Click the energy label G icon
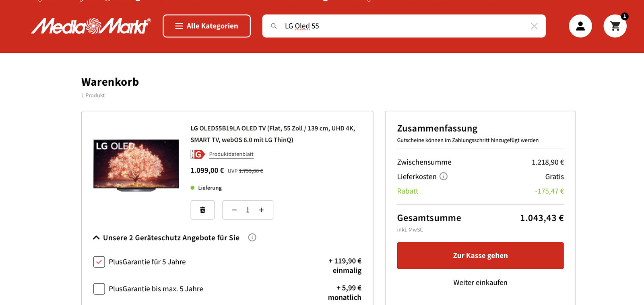 click(198, 154)
